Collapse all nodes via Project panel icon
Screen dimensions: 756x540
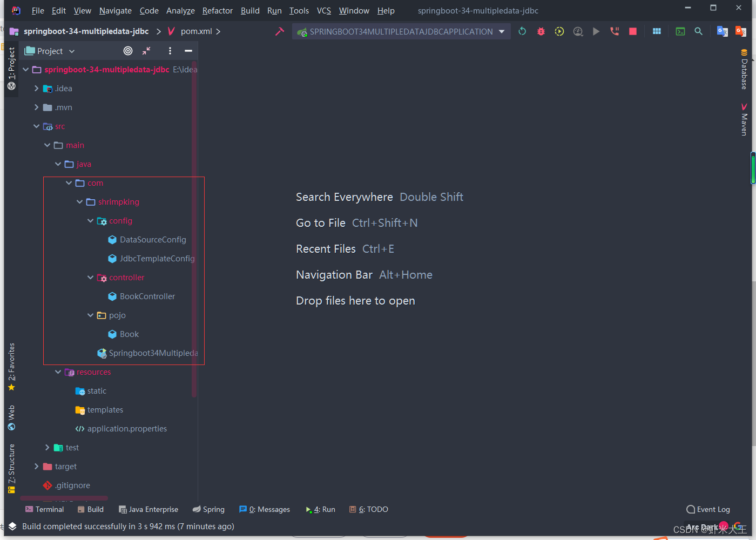coord(146,51)
